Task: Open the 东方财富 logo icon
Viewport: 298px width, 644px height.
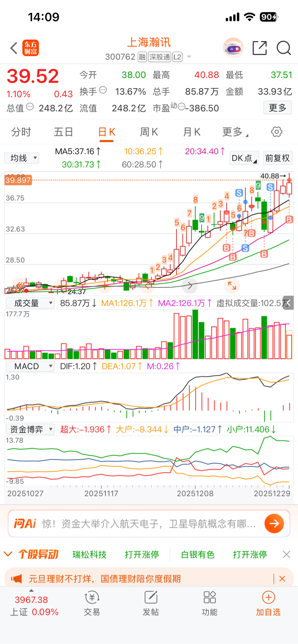Action: pos(30,48)
